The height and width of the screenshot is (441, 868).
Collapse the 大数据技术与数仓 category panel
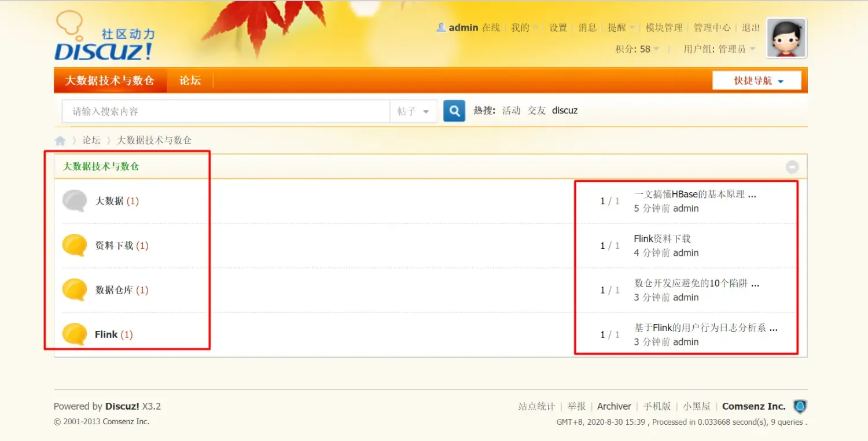point(792,166)
